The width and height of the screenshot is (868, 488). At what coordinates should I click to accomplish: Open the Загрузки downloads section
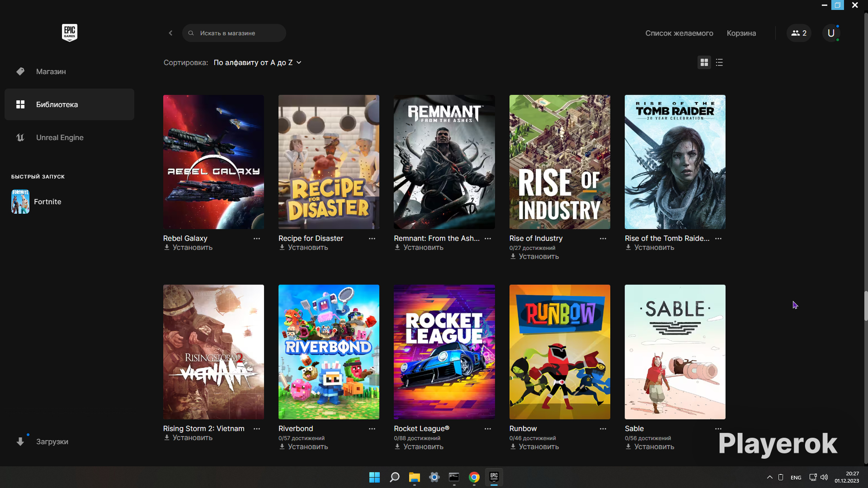coord(52,442)
